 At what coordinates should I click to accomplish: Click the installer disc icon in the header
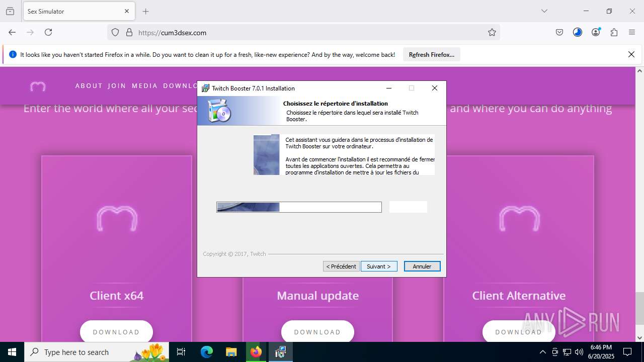pos(219,111)
